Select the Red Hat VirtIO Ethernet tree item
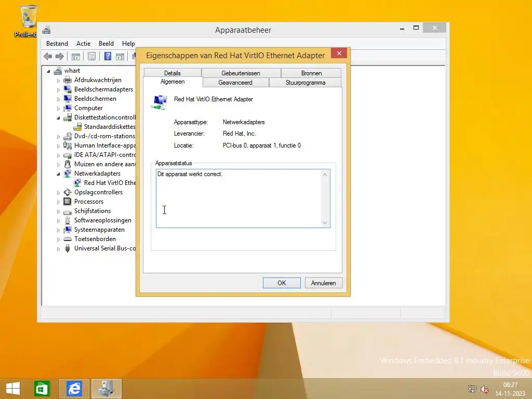 (x=110, y=183)
